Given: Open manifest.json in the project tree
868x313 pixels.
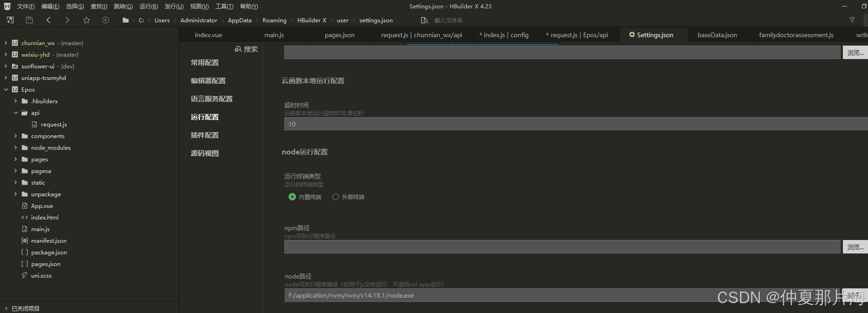Looking at the screenshot, I should [48, 240].
